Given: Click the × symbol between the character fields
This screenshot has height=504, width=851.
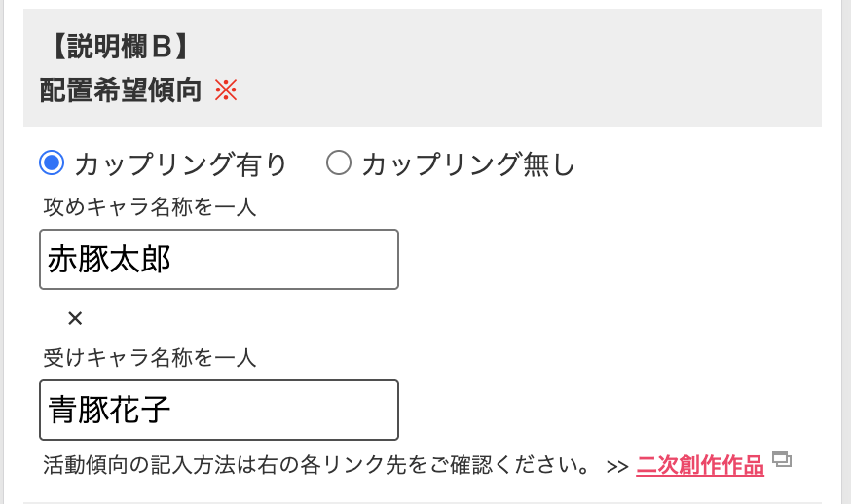Looking at the screenshot, I should pos(75,318).
